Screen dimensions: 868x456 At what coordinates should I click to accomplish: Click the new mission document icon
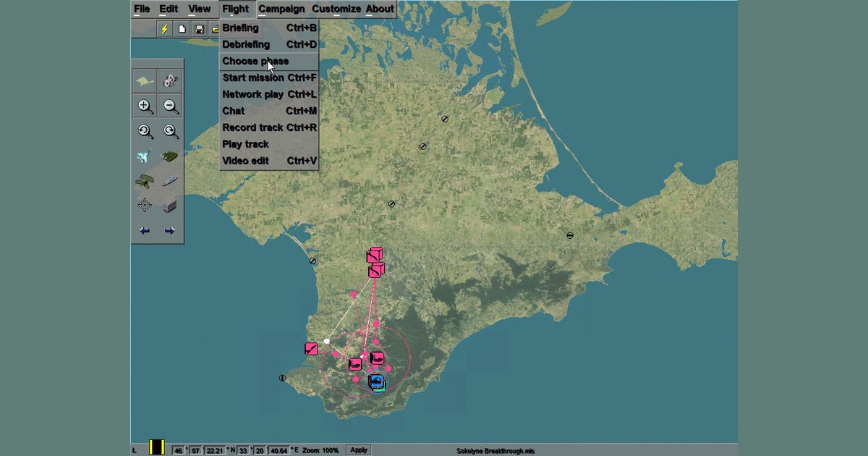coord(182,29)
